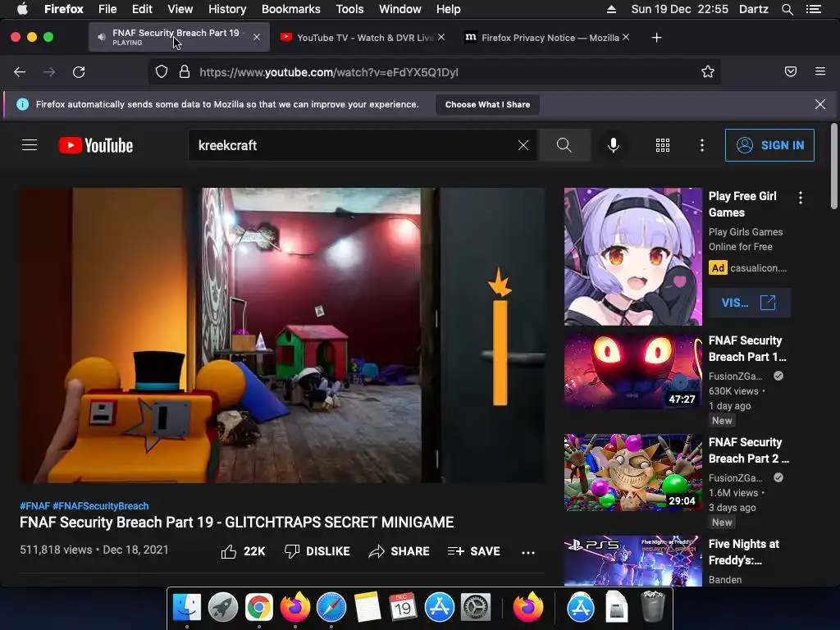The width and height of the screenshot is (840, 630).
Task: Click the SIGN IN button
Action: [769, 145]
